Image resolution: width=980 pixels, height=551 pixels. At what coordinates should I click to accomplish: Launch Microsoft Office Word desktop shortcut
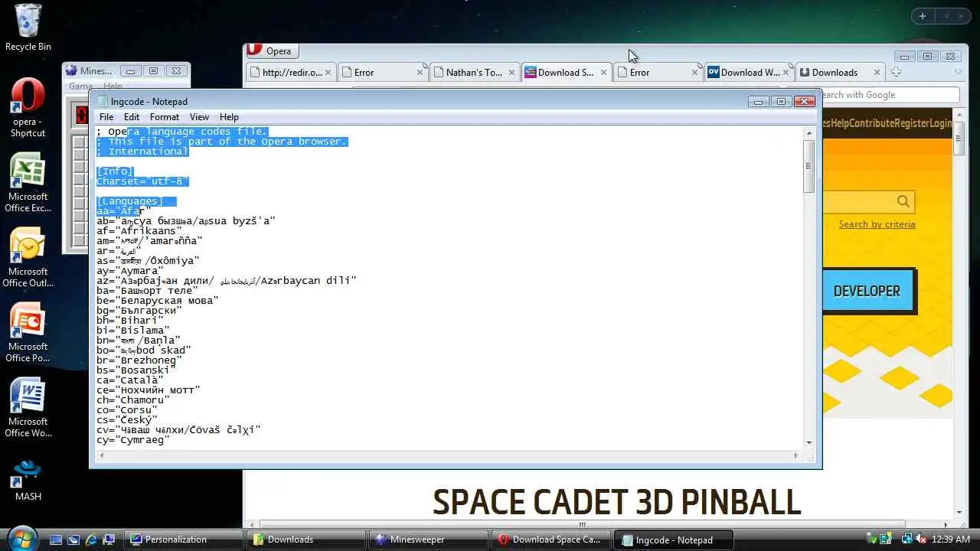point(28,407)
